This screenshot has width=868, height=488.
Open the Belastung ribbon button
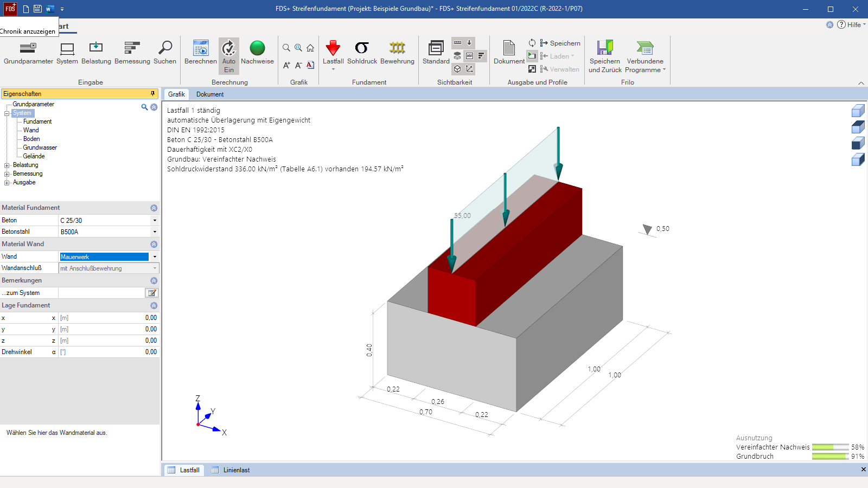tap(96, 53)
